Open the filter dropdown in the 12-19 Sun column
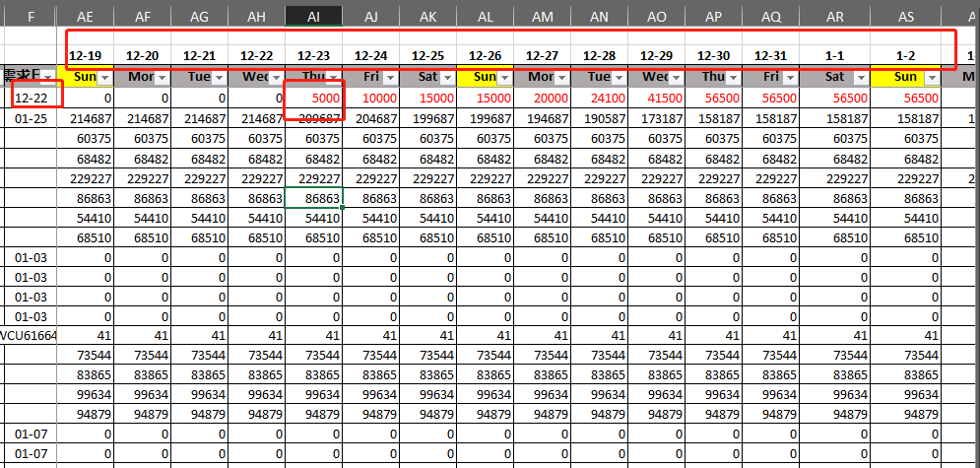The height and width of the screenshot is (468, 980). click(104, 77)
